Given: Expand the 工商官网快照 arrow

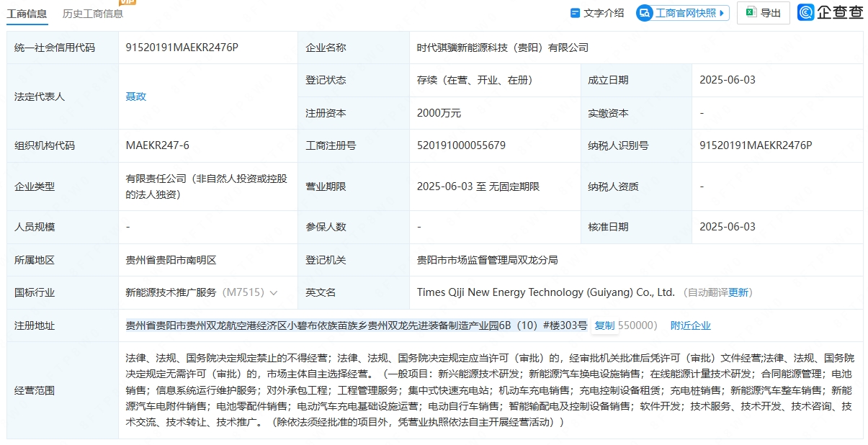Looking at the screenshot, I should (722, 13).
